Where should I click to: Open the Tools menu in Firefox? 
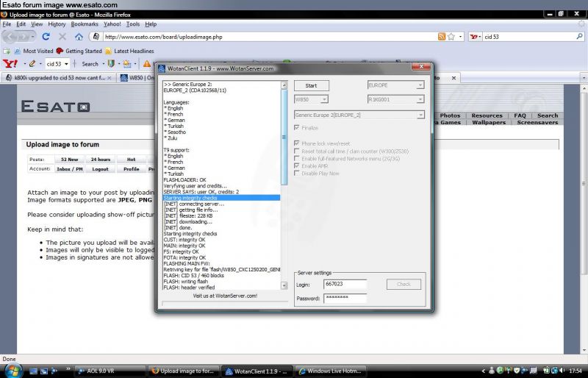(133, 24)
